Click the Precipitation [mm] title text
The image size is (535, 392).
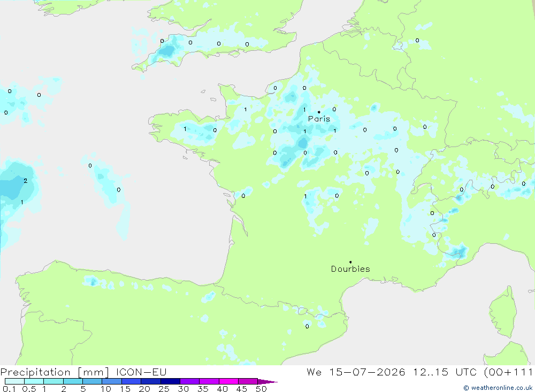[x=55, y=372]
